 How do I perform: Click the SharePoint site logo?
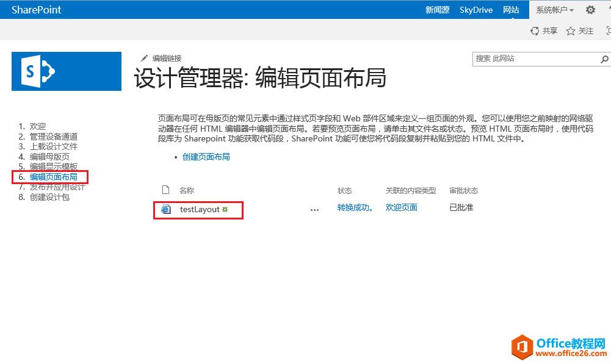67,71
